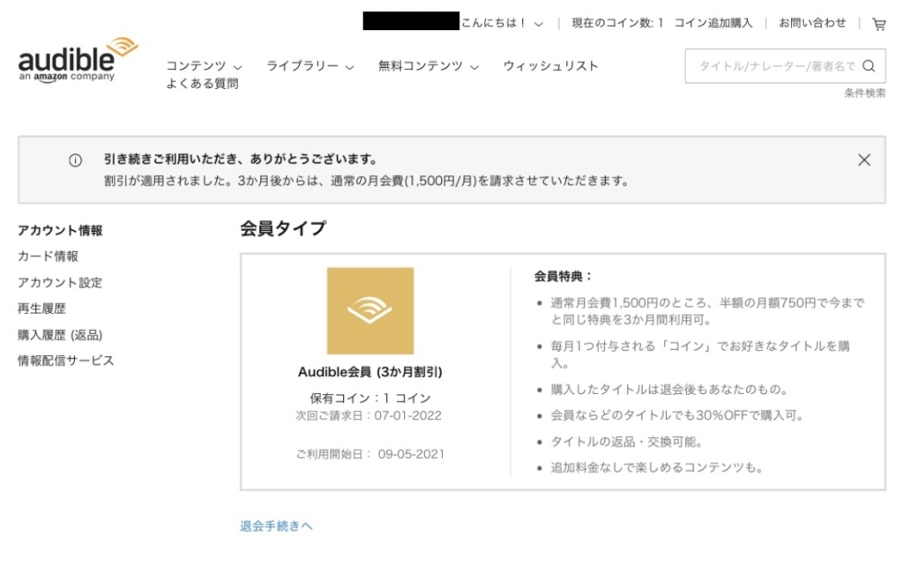Click the 会員タイプ heading
The image size is (903, 588).
coord(283,228)
